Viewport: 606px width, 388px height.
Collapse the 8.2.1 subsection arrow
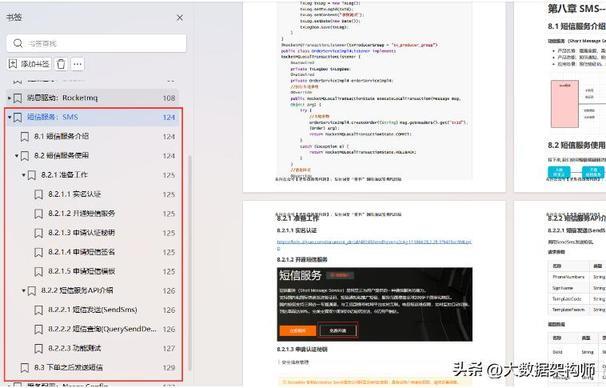24,175
